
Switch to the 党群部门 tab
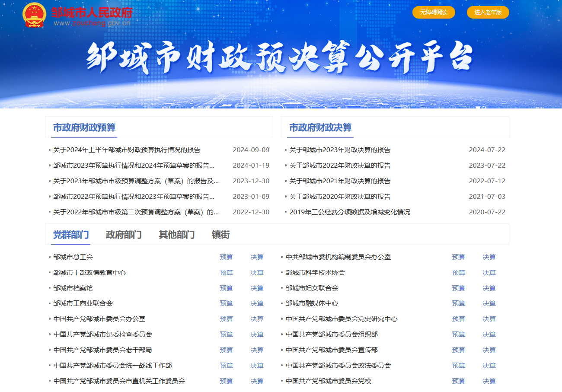pyautogui.click(x=71, y=235)
